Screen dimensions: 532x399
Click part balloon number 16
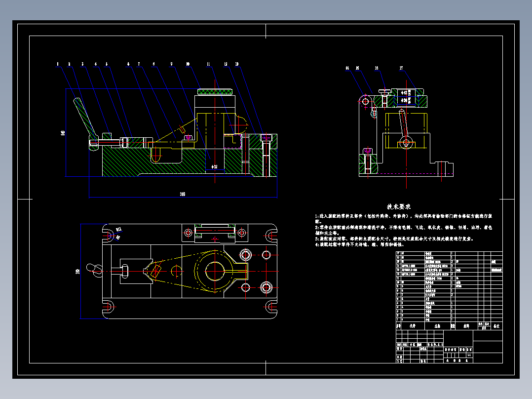coord(377,68)
